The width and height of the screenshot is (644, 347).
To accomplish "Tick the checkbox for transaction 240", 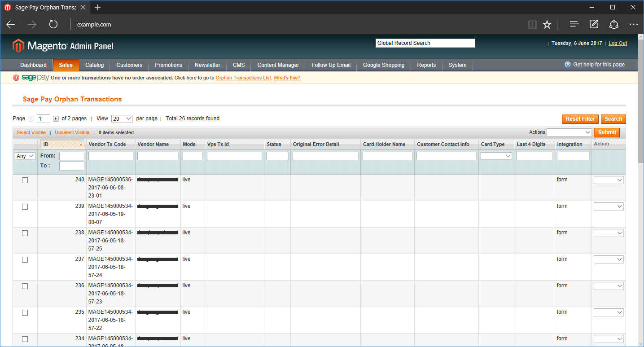I will (x=25, y=180).
